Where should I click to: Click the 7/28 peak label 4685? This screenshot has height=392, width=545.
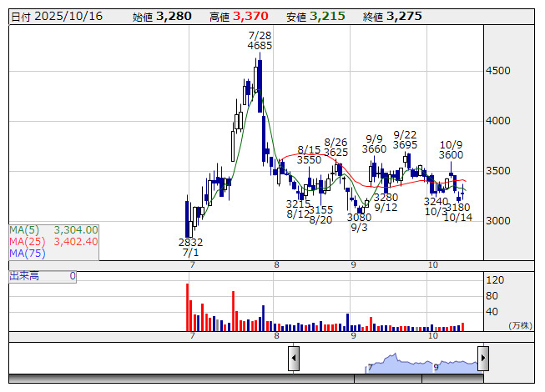(x=260, y=47)
